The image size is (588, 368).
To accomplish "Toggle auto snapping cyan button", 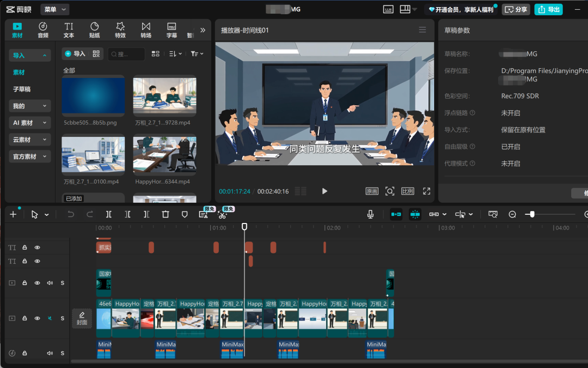I will tap(415, 214).
